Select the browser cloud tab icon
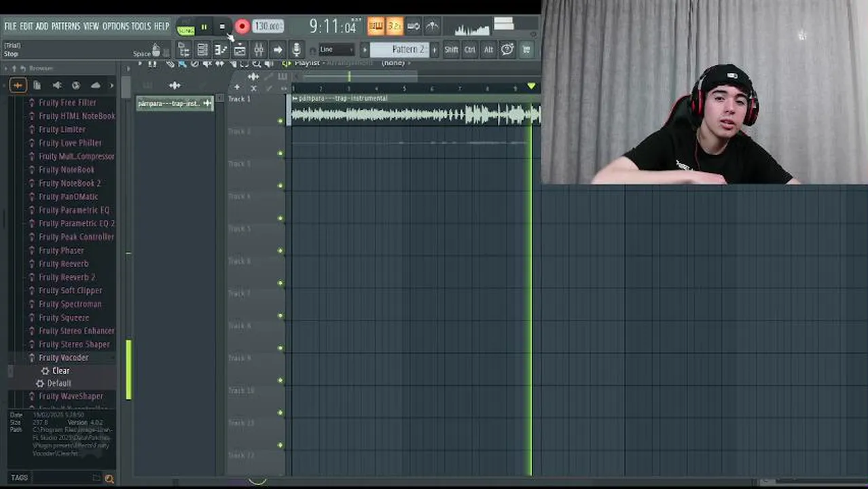 point(95,85)
